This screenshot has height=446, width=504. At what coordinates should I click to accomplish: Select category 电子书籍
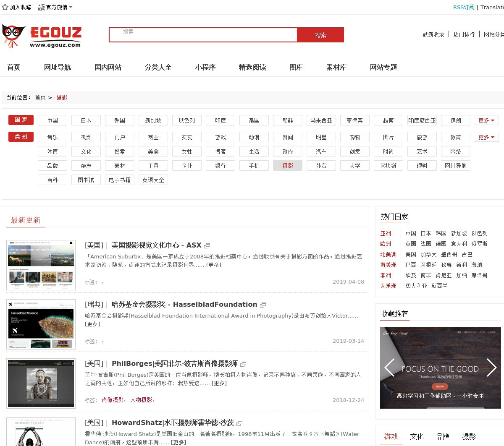coord(120,180)
